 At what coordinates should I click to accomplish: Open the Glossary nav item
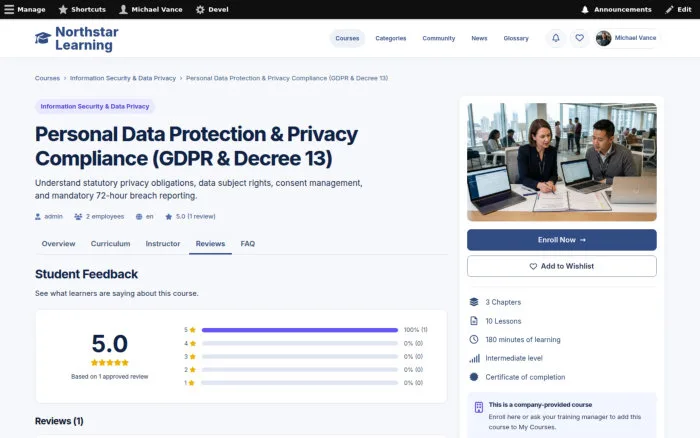pos(516,38)
